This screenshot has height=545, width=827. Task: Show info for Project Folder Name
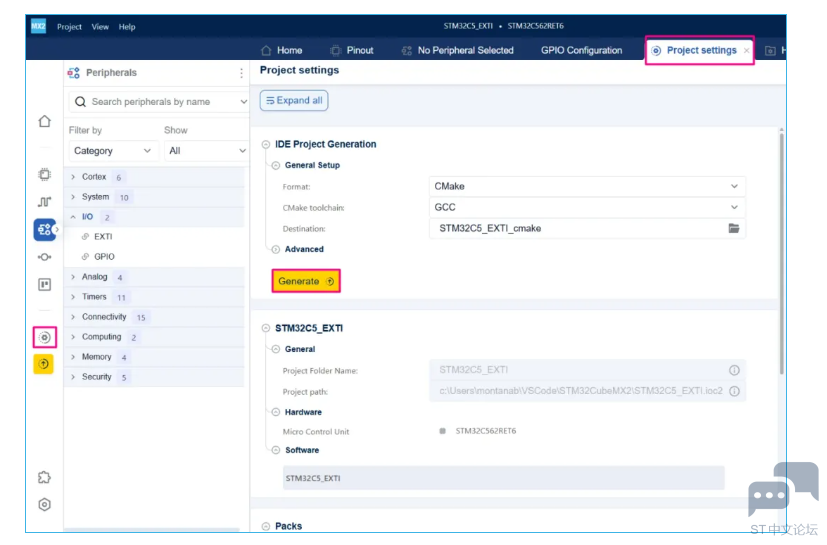(734, 370)
